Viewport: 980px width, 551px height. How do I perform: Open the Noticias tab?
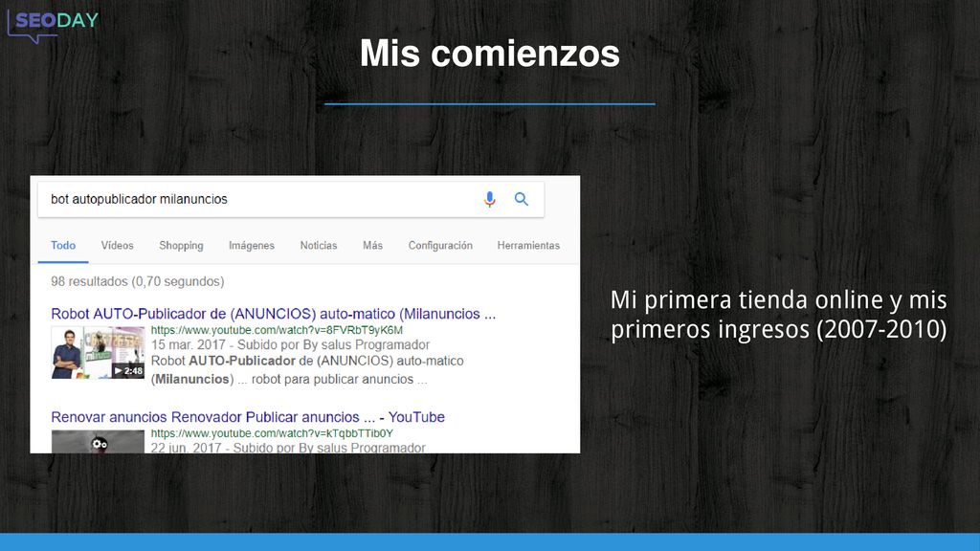point(318,246)
